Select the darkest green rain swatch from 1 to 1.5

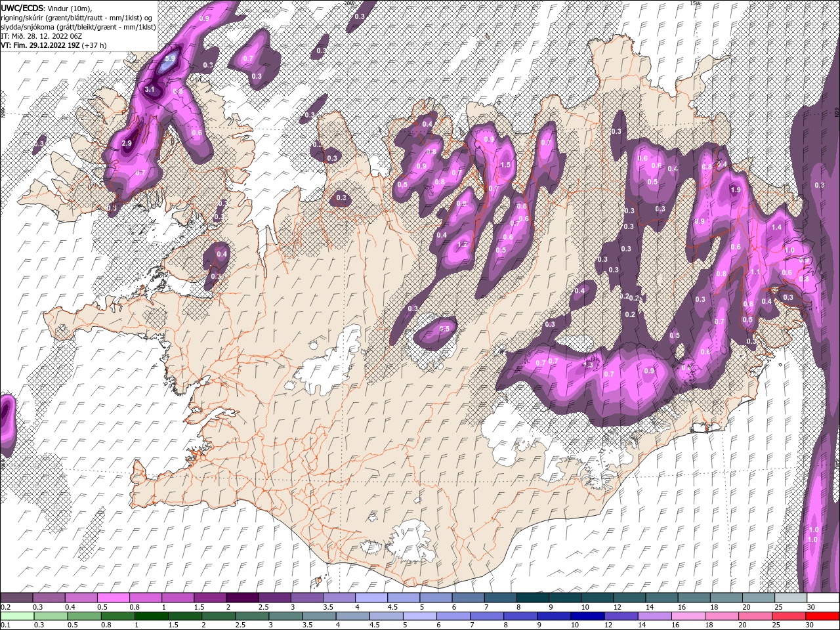(x=152, y=616)
